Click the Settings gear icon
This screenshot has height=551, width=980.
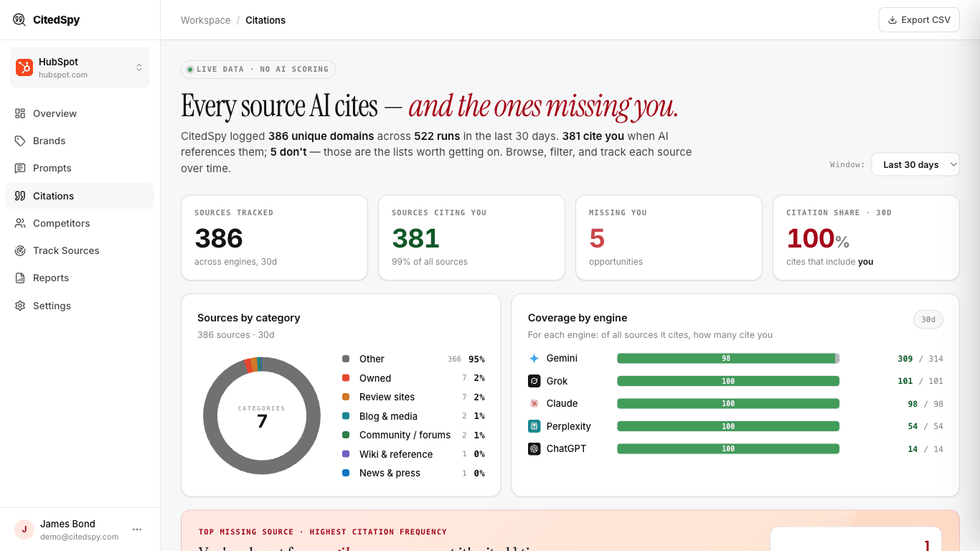pos(20,306)
